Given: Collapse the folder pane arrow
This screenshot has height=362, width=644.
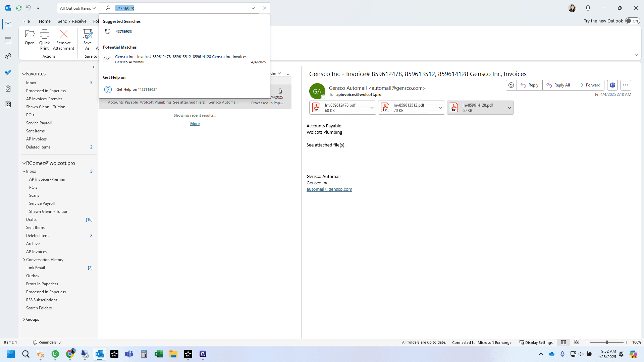Looking at the screenshot, I should click(x=94, y=67).
